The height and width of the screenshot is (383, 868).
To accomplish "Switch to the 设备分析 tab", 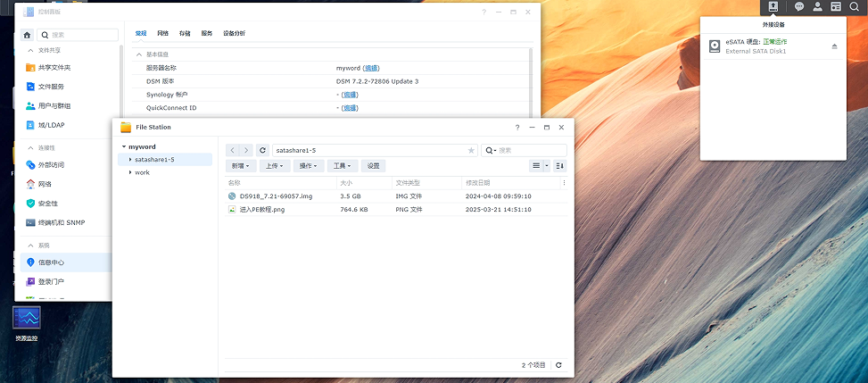I will click(234, 33).
